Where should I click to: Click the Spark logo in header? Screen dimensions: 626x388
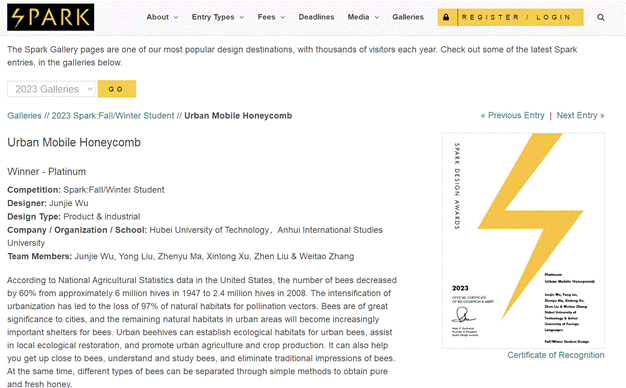click(51, 17)
